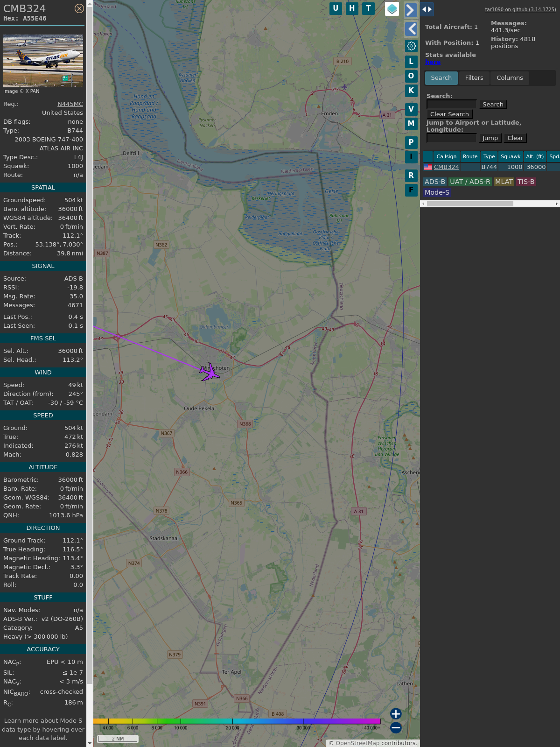Click the table's horizontal scrollbar

tap(470, 204)
